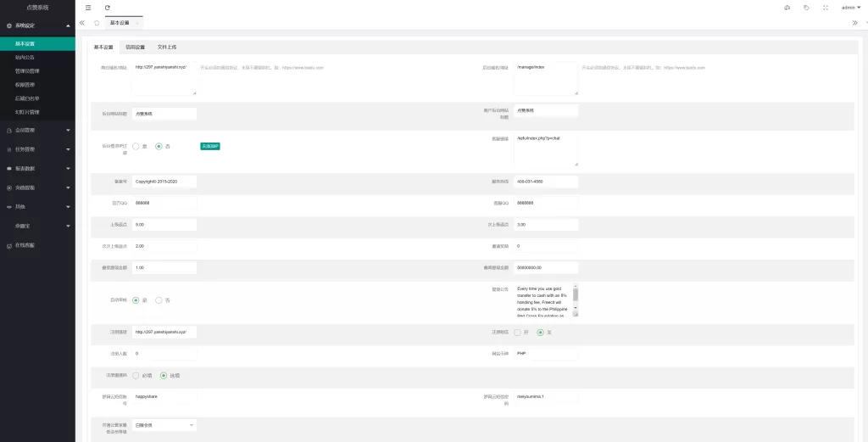
Task: Select the 必填 radio for the invite code
Action: pos(136,375)
